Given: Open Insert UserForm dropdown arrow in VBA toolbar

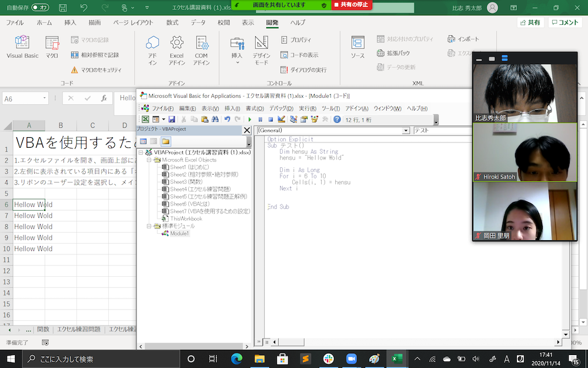Looking at the screenshot, I should [x=163, y=120].
